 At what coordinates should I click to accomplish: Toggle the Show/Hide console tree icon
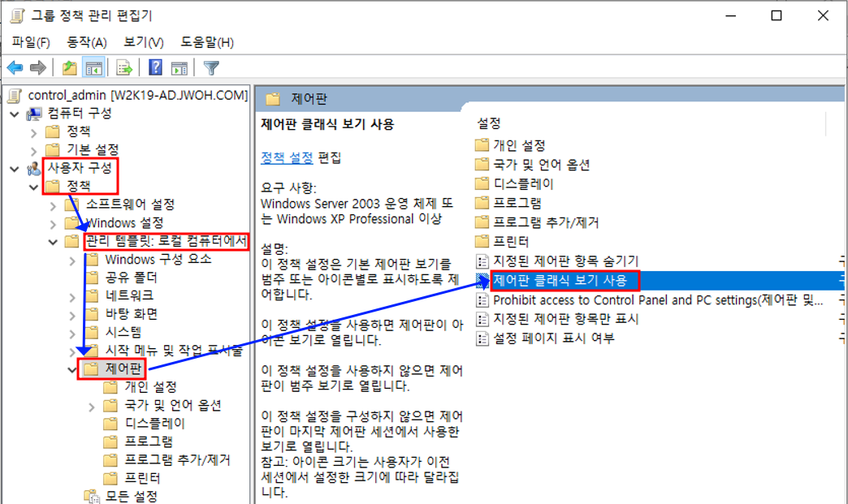[93, 68]
